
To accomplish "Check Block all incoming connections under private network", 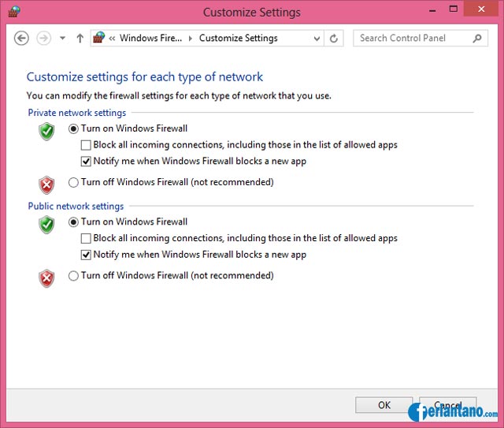I will click(86, 145).
